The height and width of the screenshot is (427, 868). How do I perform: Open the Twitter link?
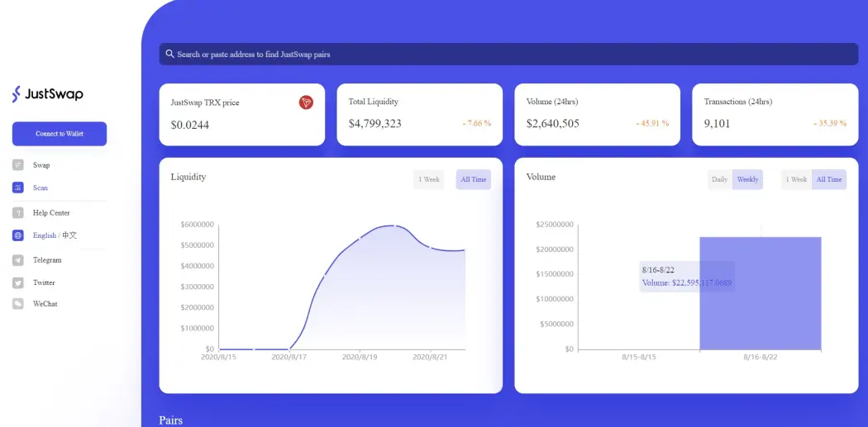click(44, 282)
